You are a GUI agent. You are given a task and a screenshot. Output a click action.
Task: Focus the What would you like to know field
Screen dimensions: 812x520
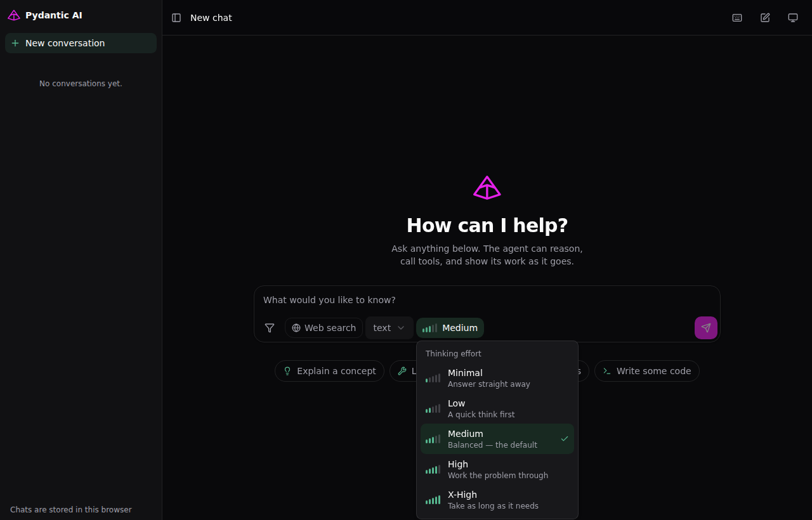coord(487,300)
